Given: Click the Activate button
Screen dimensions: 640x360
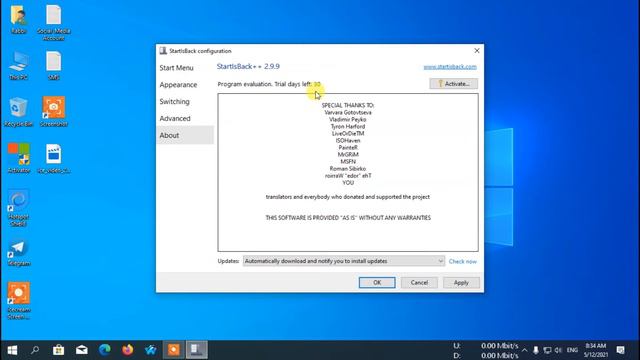Looking at the screenshot, I should pos(453,84).
